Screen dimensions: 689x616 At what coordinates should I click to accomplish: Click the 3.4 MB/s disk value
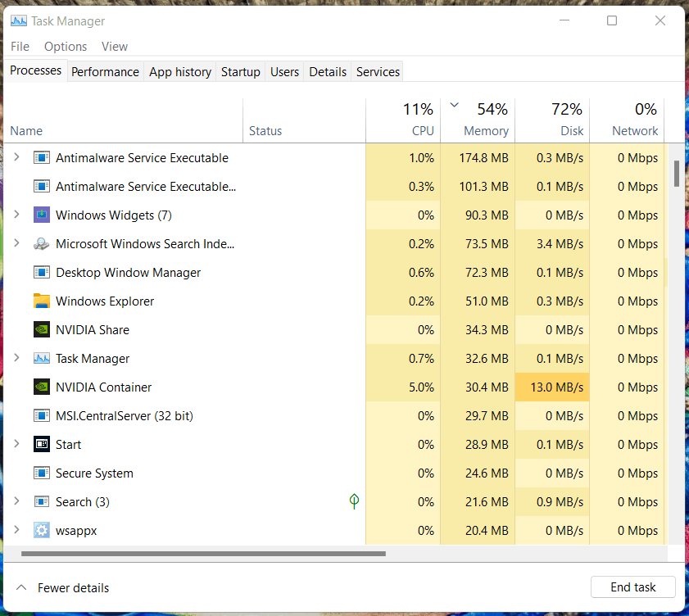(560, 244)
